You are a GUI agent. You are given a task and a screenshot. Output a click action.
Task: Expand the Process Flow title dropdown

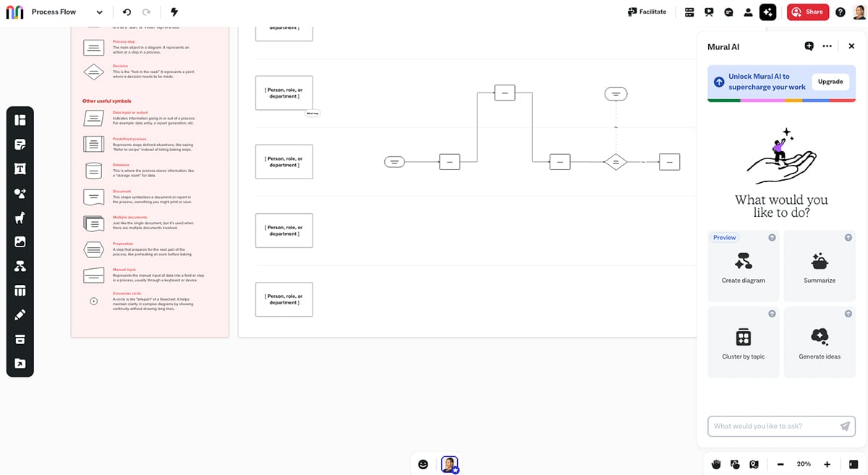click(x=99, y=12)
